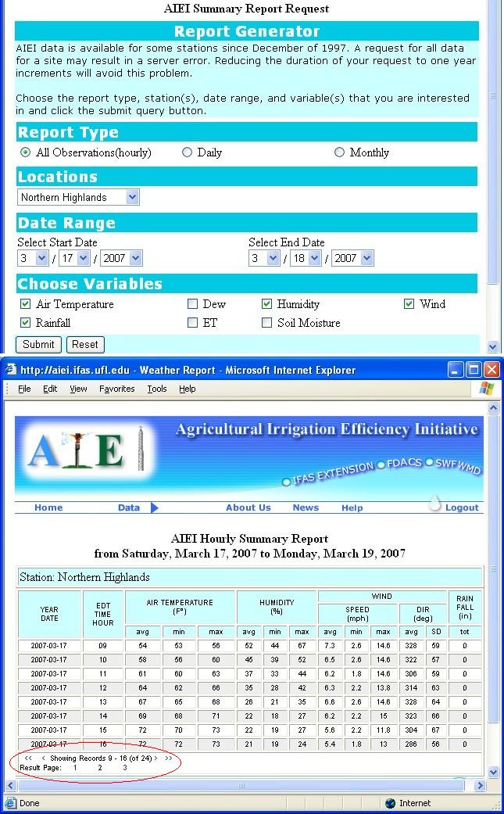Screen dimensions: 504x814
Task: Go to previous records with < control
Action: point(44,758)
